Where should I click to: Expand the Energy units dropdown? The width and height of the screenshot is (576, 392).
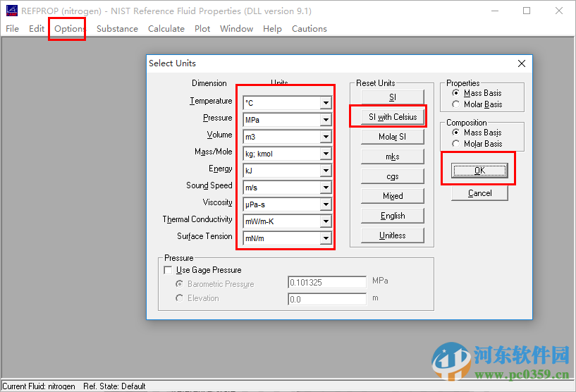click(326, 171)
